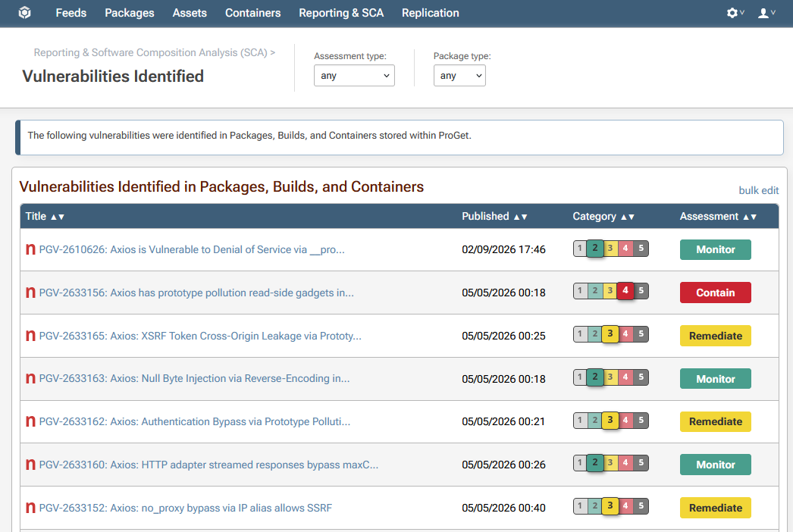Select category 3 swatch for PGV-2633152
The image size is (793, 532).
click(610, 505)
